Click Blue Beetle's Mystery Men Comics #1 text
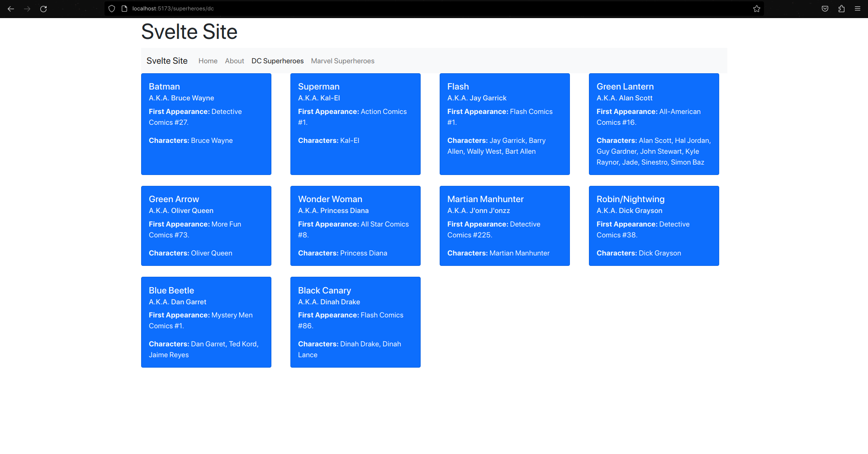 click(x=201, y=320)
